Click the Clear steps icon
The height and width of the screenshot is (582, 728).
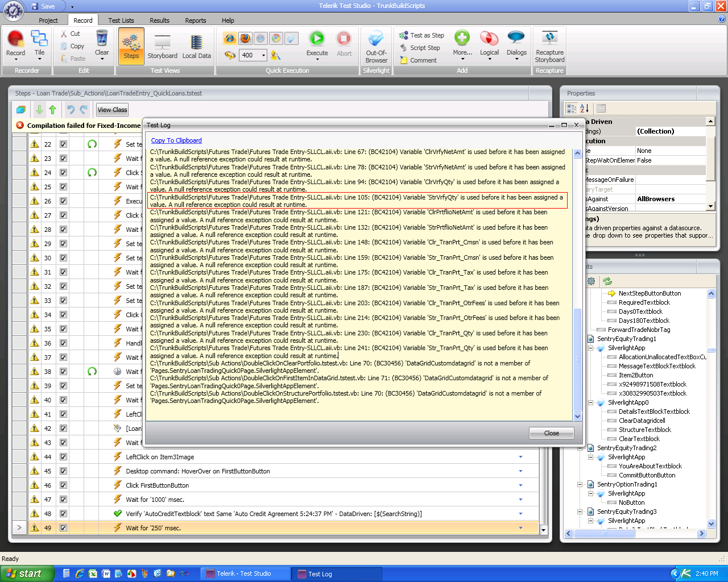click(x=102, y=43)
